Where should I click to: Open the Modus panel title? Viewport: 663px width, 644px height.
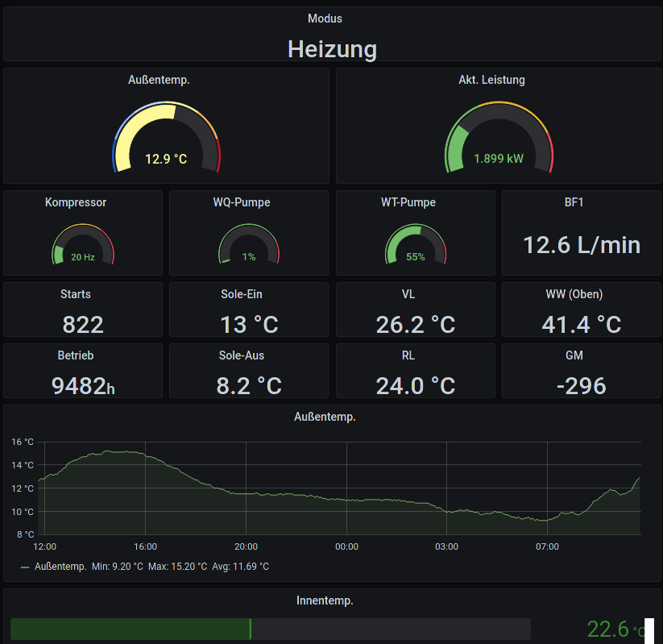click(x=325, y=19)
